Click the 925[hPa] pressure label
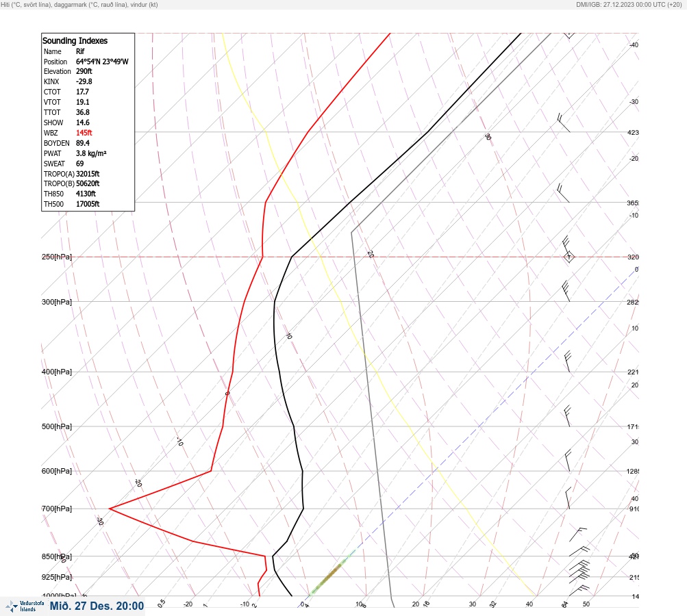Image resolution: width=687 pixels, height=616 pixels. pyautogui.click(x=57, y=577)
